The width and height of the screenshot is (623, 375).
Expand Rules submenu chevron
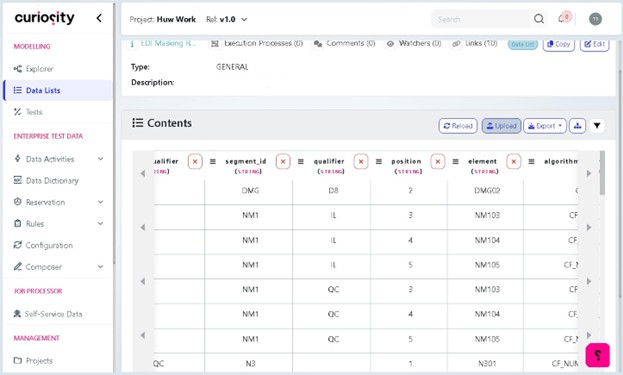[101, 223]
